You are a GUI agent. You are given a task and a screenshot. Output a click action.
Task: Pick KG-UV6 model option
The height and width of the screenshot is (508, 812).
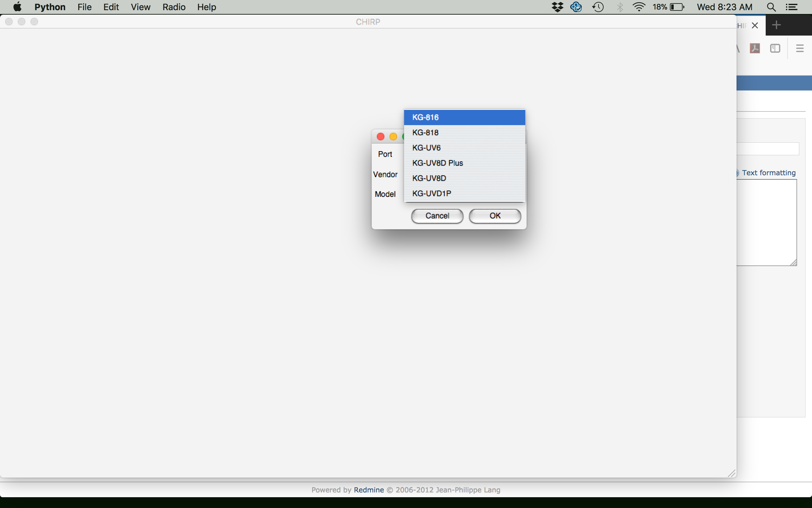tap(464, 148)
